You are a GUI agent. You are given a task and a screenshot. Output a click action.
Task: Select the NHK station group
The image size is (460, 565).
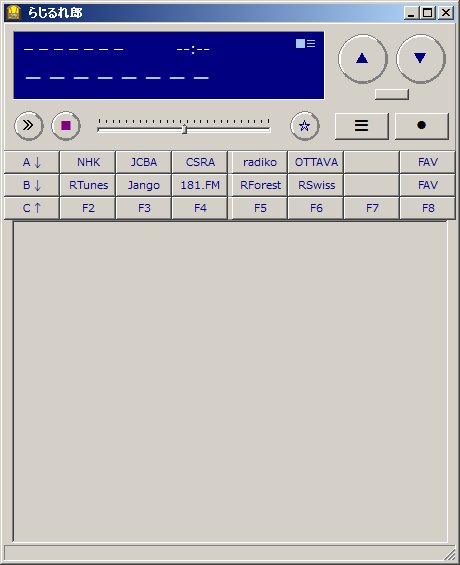click(88, 162)
